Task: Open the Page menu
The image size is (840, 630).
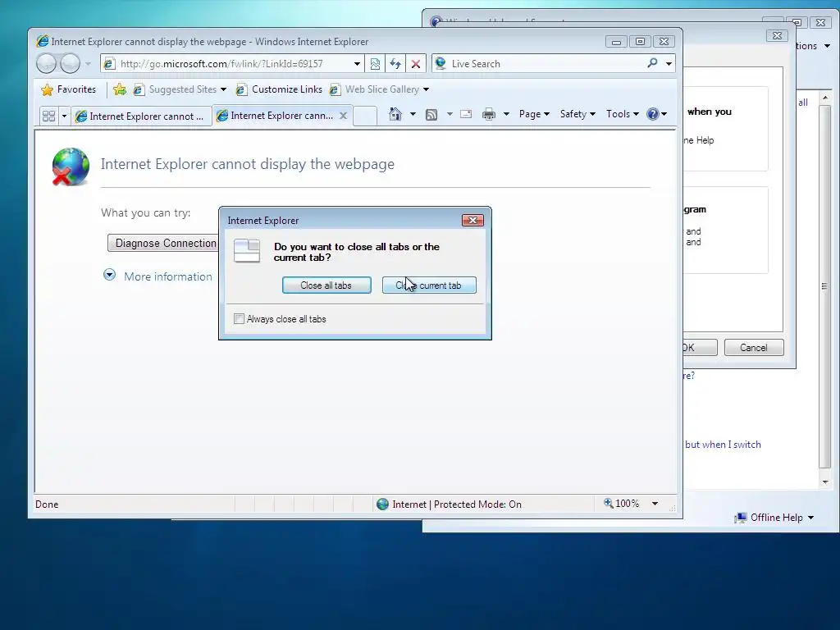Action: [x=533, y=114]
